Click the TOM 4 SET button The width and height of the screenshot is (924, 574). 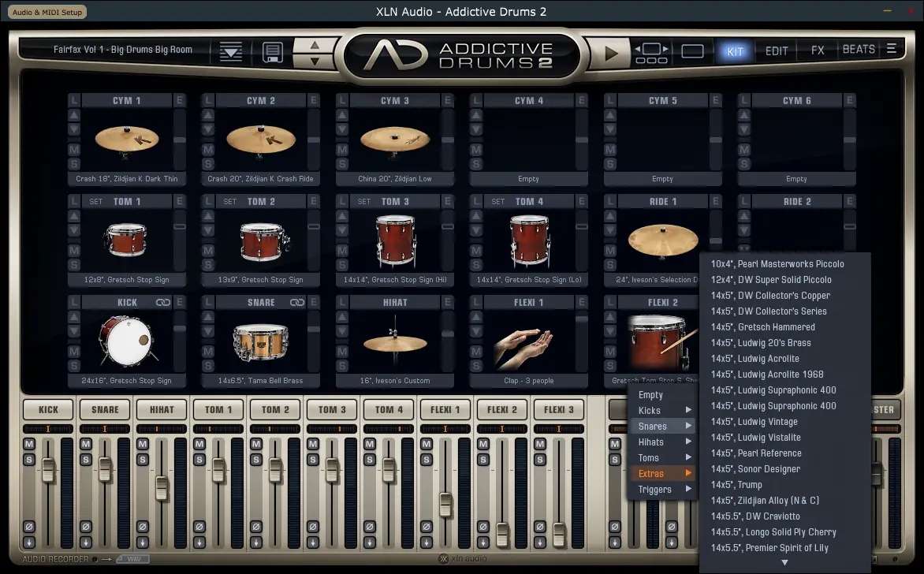coord(498,202)
